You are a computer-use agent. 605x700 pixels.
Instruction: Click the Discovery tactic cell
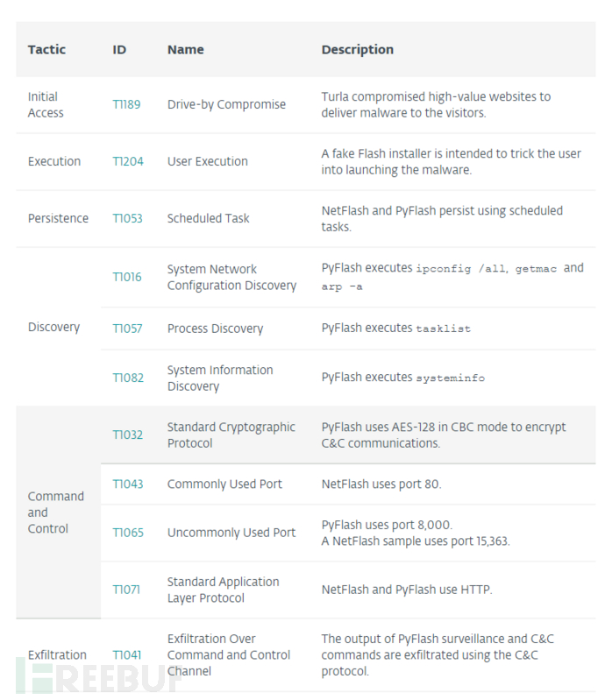click(53, 328)
